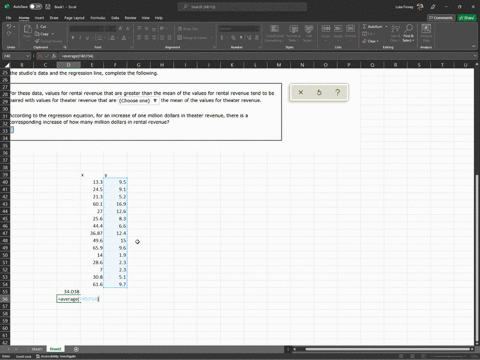
Task: Open the Name Box dropdown
Action: pyautogui.click(x=28, y=56)
